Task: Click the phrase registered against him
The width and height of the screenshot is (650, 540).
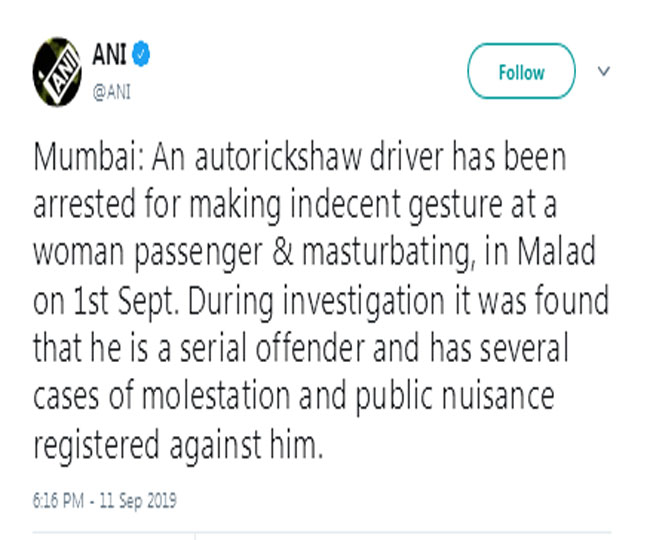Action: [x=178, y=445]
